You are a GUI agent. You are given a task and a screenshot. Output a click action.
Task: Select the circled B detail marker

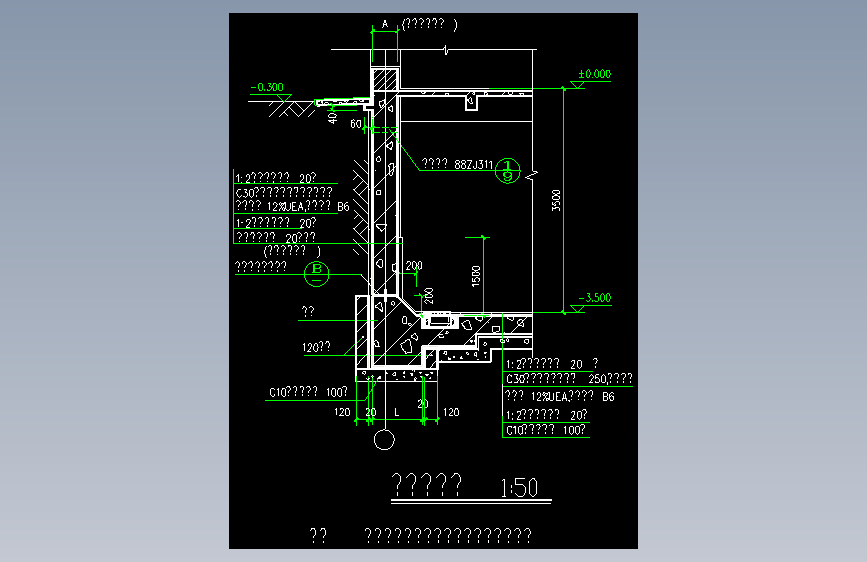(317, 273)
